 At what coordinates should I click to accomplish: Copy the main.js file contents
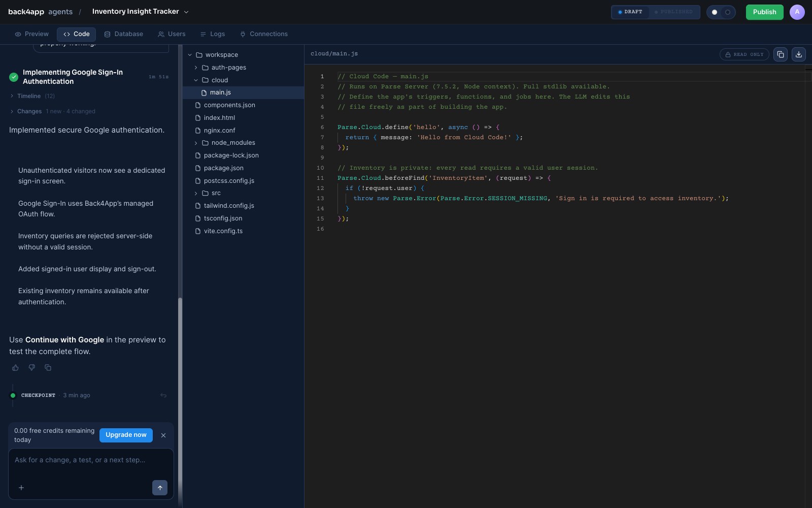tap(781, 54)
